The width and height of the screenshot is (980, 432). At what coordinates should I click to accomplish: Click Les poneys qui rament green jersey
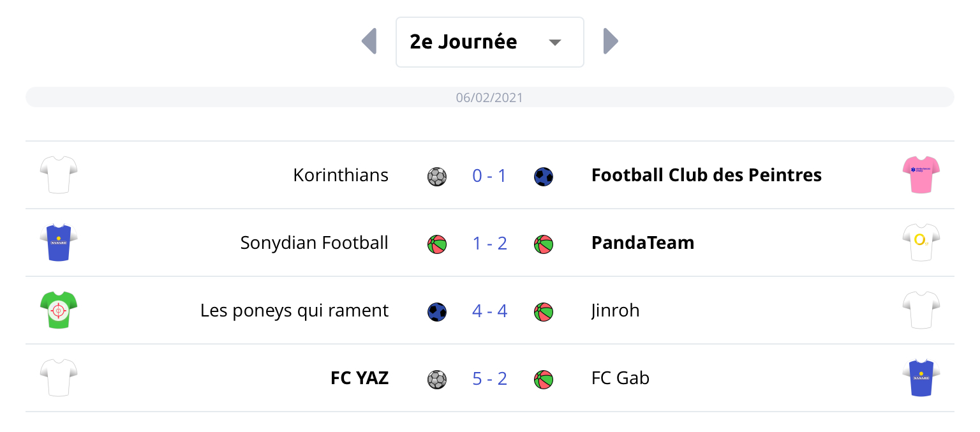pyautogui.click(x=59, y=310)
